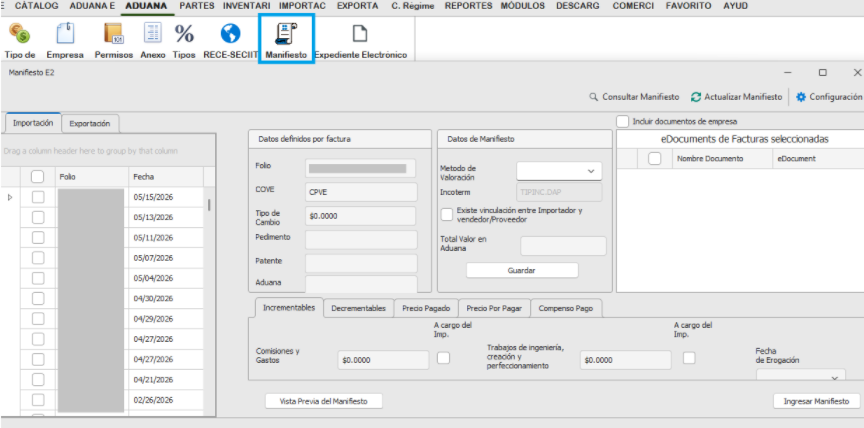Screen dimensions: 864x428
Task: Click the Comisiones y Gastos amount field
Action: 384,360
